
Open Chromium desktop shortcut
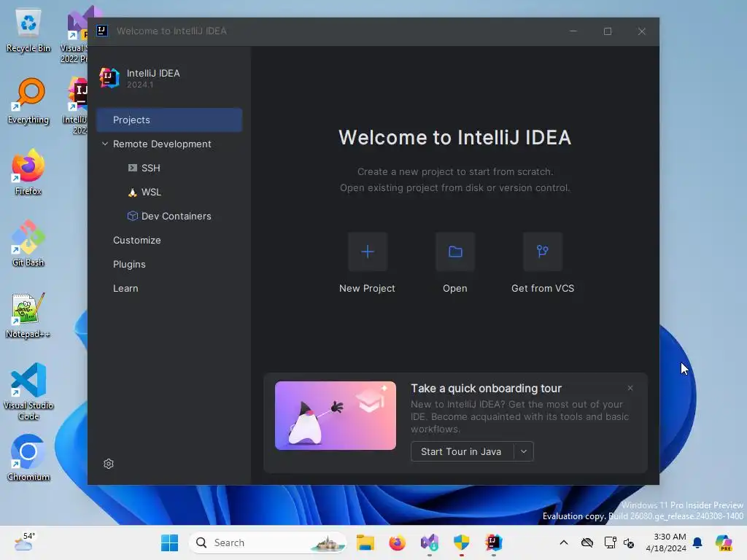pos(28,458)
